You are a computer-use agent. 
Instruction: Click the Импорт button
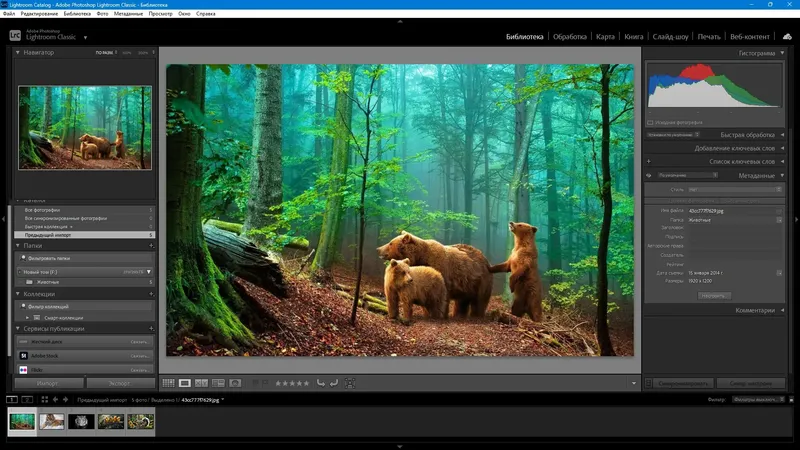click(x=48, y=383)
